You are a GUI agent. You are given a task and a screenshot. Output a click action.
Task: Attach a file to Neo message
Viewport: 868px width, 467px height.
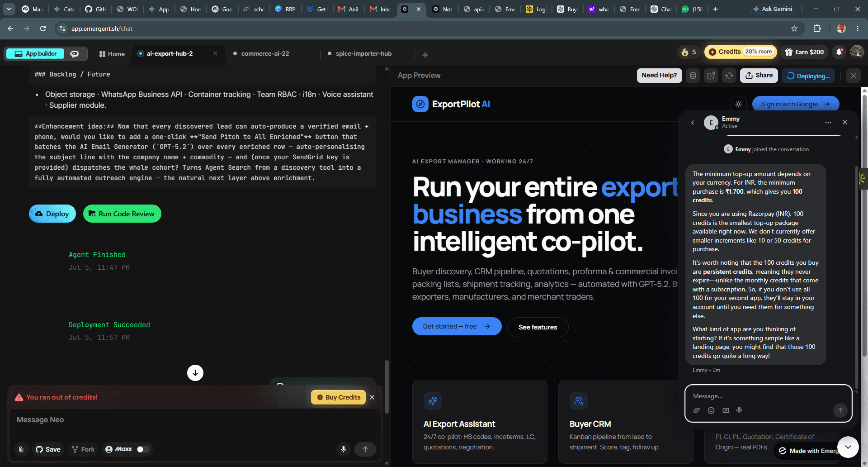pos(21,449)
